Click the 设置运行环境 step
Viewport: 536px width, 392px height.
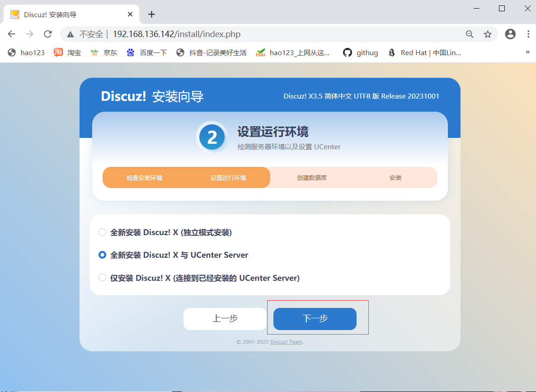pos(228,178)
